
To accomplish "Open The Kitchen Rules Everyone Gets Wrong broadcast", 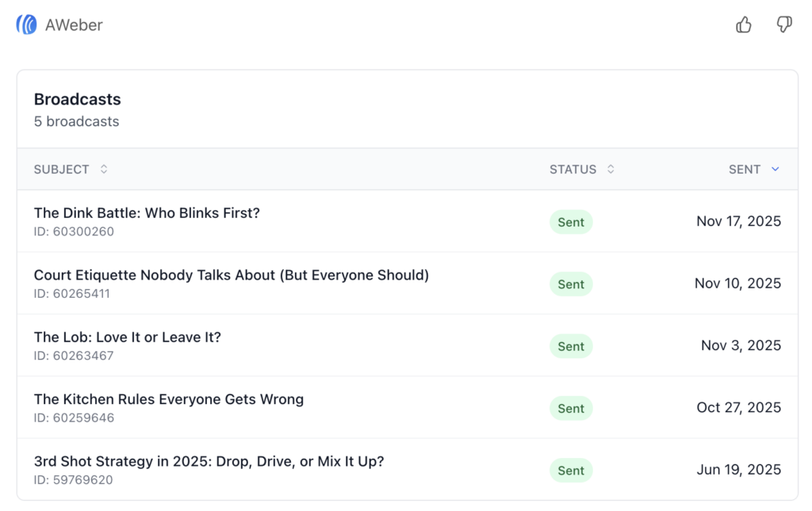I will 169,399.
